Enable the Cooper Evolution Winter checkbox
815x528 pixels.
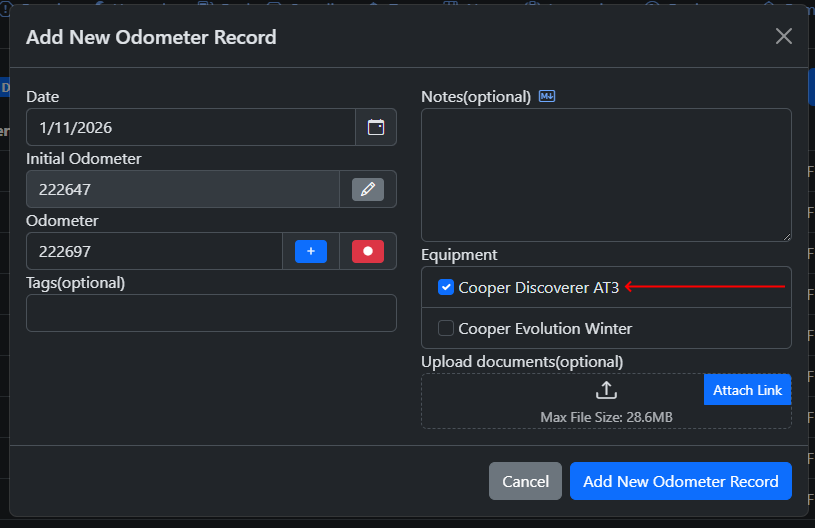pos(446,328)
